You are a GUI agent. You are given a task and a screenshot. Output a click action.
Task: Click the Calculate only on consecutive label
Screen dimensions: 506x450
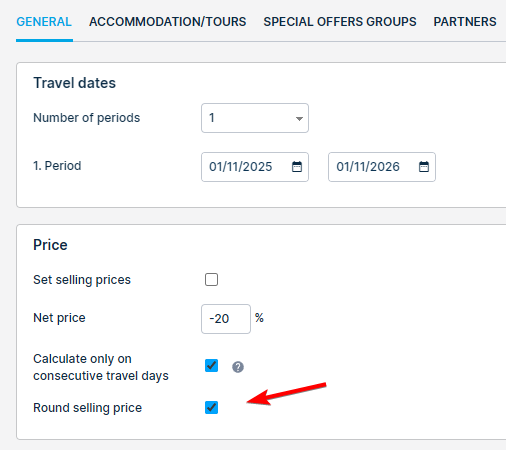click(x=101, y=367)
